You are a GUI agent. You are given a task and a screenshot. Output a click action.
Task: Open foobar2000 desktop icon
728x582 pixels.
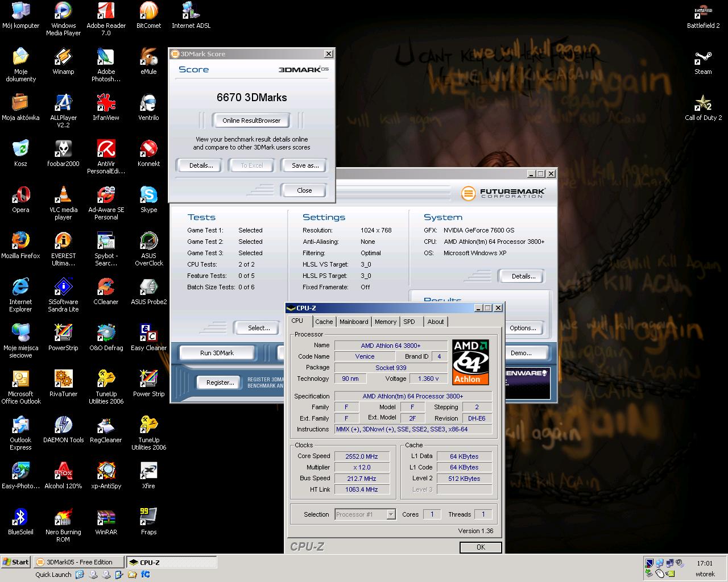tap(63, 154)
